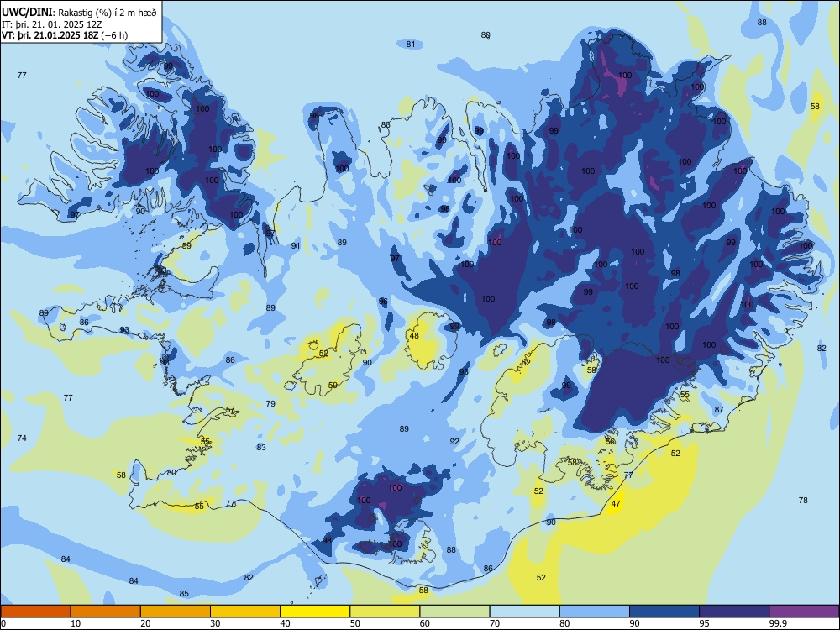This screenshot has width=840, height=630.
Task: Click the '70' legend tick label
Action: pyautogui.click(x=495, y=623)
